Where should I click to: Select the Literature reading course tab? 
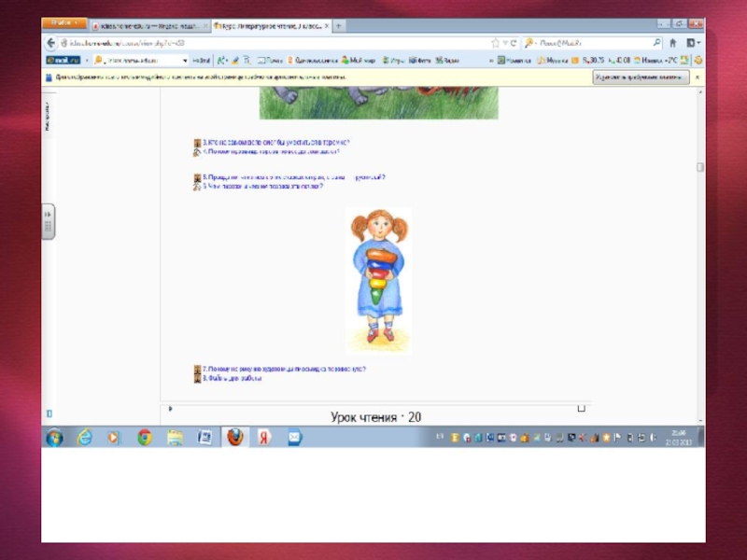[x=266, y=26]
